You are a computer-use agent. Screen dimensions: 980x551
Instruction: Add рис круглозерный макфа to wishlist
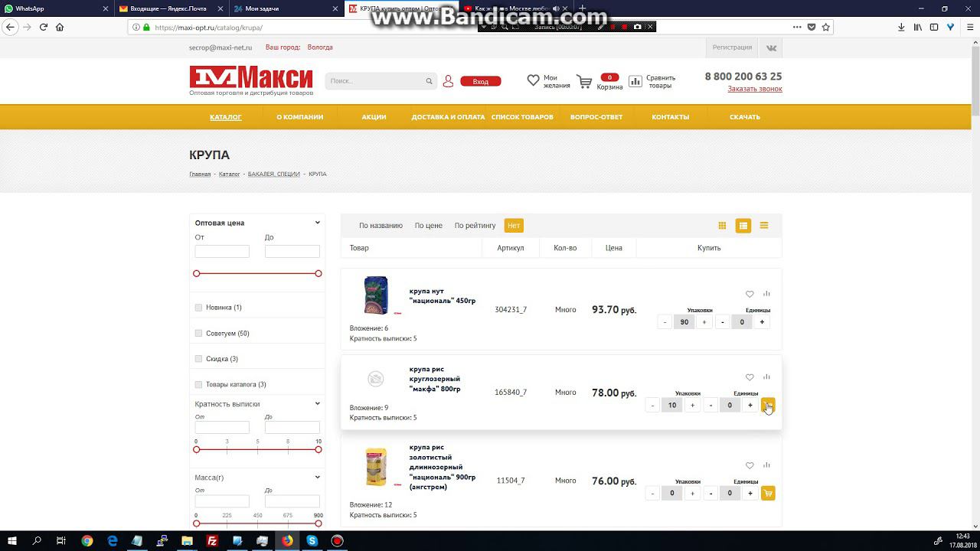[750, 377]
